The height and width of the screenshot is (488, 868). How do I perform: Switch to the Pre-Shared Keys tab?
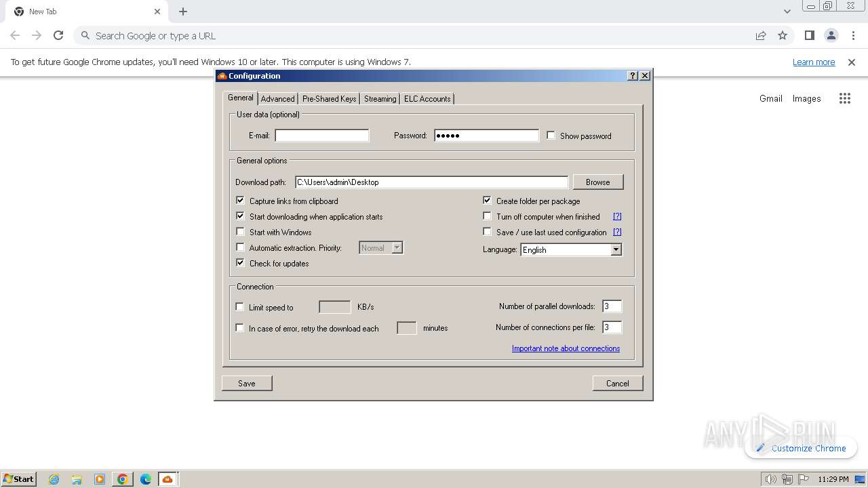(x=329, y=99)
